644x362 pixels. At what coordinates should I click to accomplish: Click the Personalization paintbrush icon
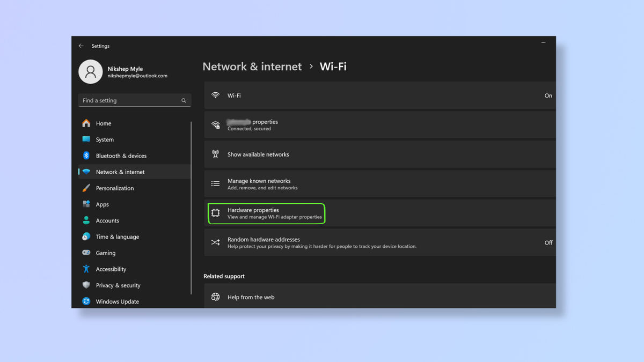[86, 188]
